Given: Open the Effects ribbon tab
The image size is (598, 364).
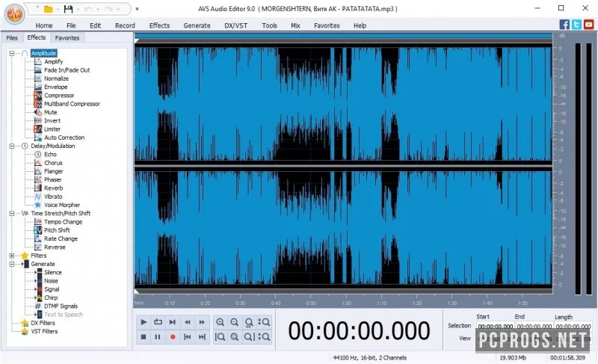Looking at the screenshot, I should point(159,25).
